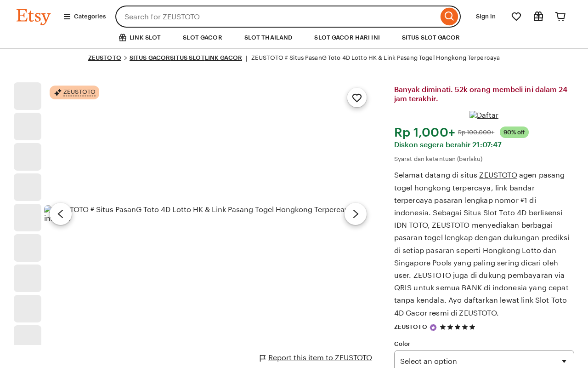The width and height of the screenshot is (588, 368).
Task: Select SLOT GACOR HARI INI menu
Action: tap(347, 38)
